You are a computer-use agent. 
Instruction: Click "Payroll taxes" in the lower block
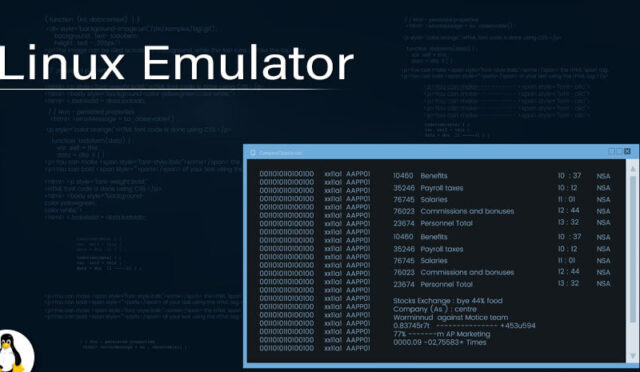tap(442, 249)
